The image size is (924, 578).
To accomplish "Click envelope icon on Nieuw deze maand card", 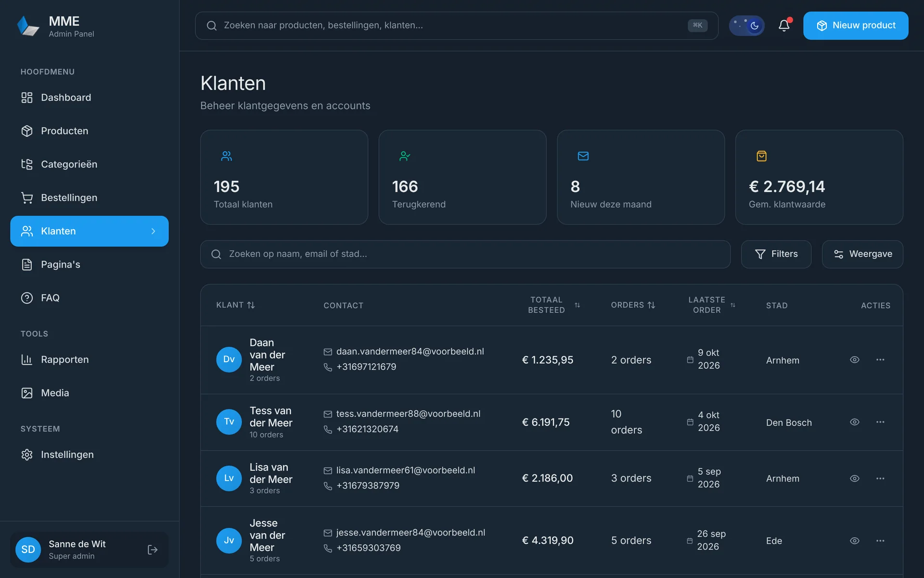I will 583,156.
